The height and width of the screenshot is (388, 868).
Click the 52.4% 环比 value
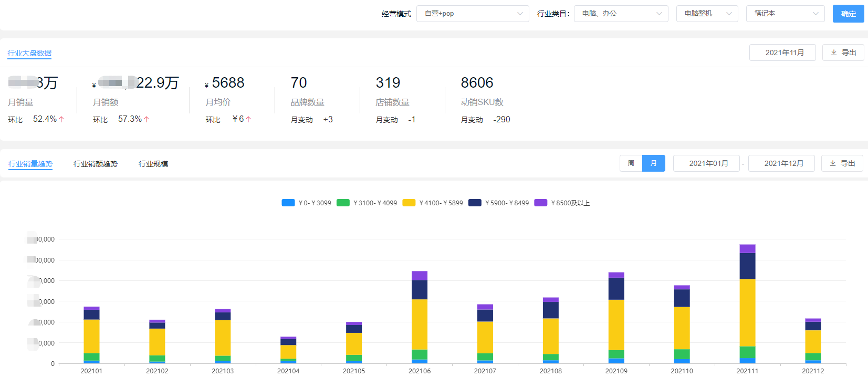click(45, 119)
